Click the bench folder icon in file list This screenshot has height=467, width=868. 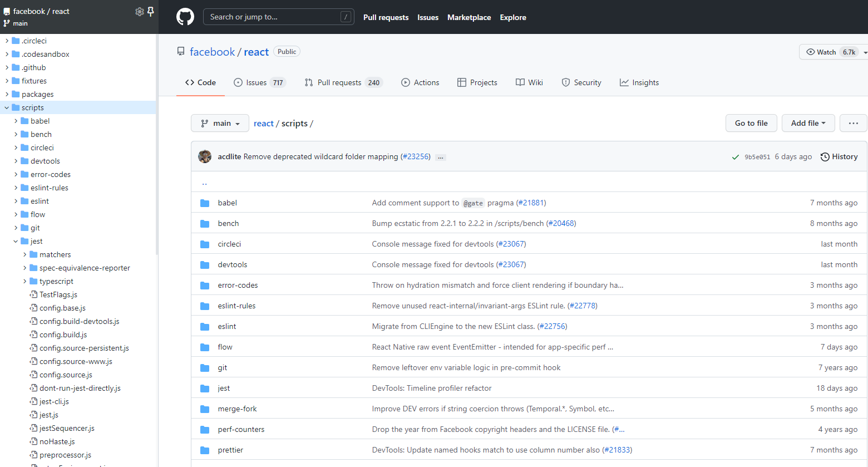tap(205, 224)
